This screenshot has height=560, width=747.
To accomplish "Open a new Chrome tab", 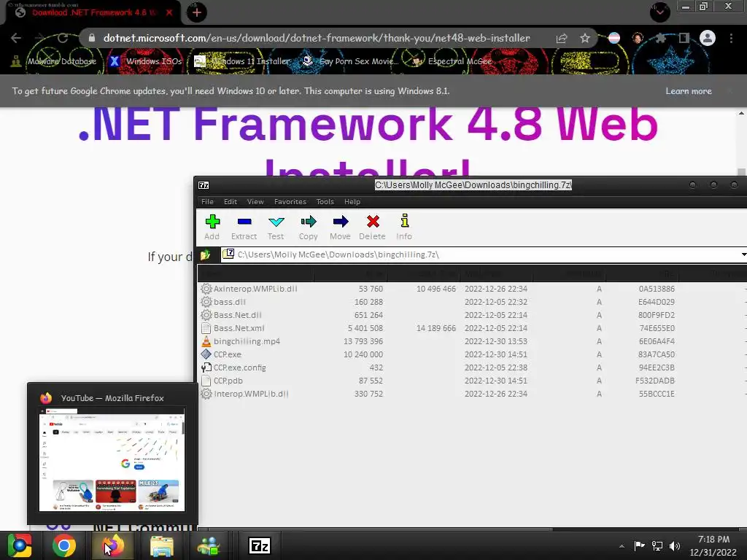I will [197, 13].
